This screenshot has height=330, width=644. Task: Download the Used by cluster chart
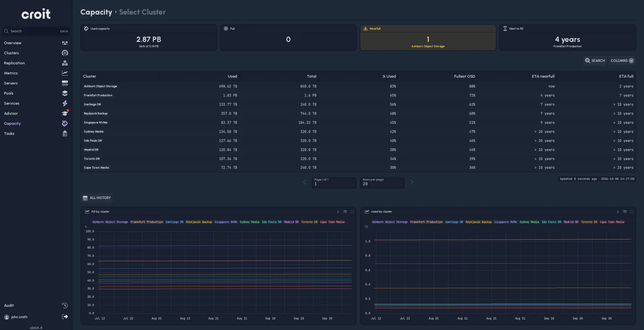click(618, 212)
